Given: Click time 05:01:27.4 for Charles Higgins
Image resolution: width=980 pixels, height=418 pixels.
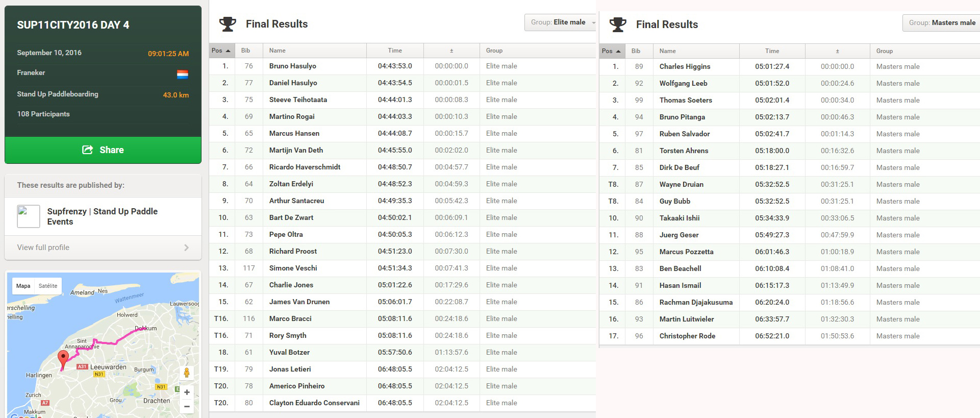Looking at the screenshot, I should point(772,66).
